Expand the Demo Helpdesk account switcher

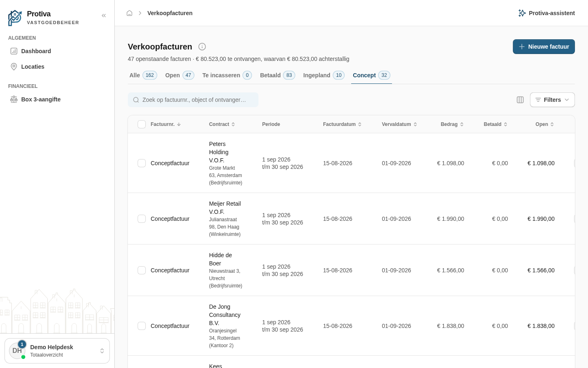coord(57,351)
